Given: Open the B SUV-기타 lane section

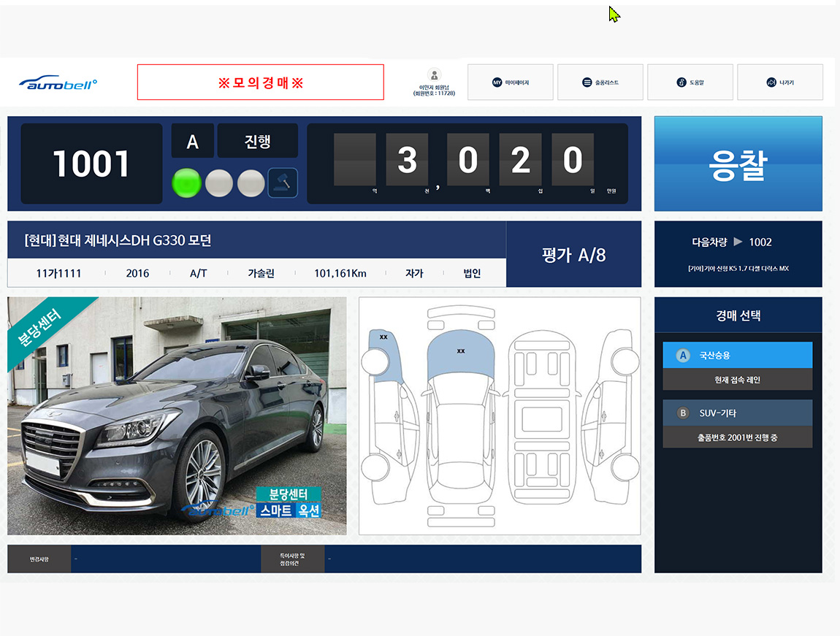Looking at the screenshot, I should [x=737, y=412].
